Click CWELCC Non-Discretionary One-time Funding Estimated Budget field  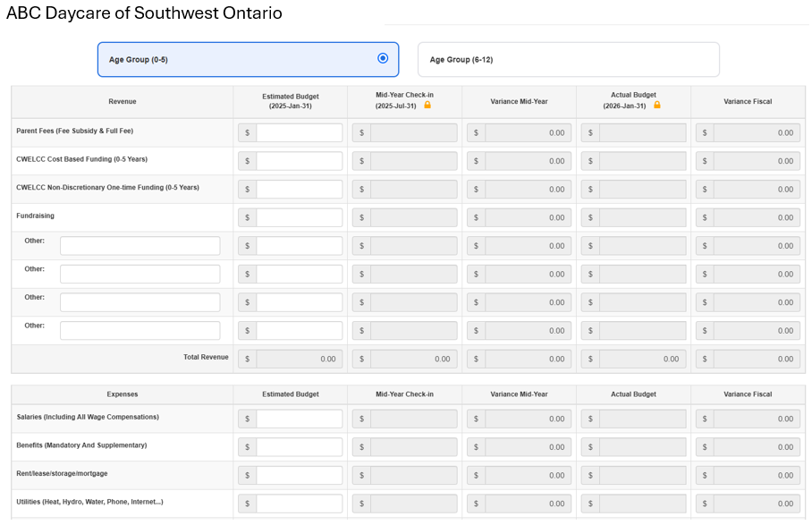299,190
